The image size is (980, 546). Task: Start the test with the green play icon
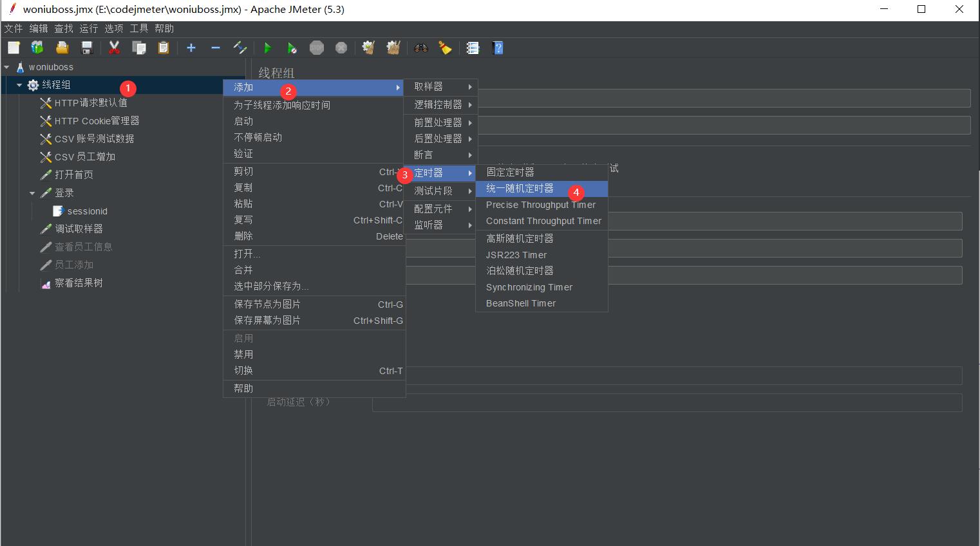[268, 48]
